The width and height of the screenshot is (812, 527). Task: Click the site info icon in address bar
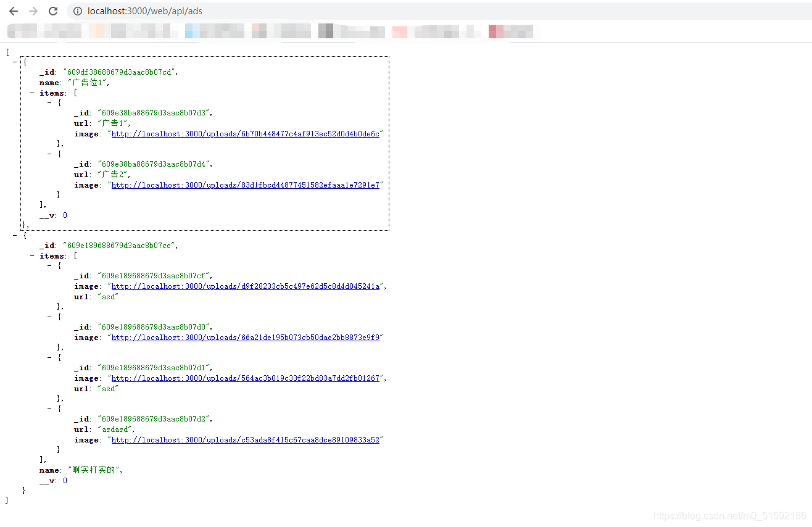tap(77, 11)
